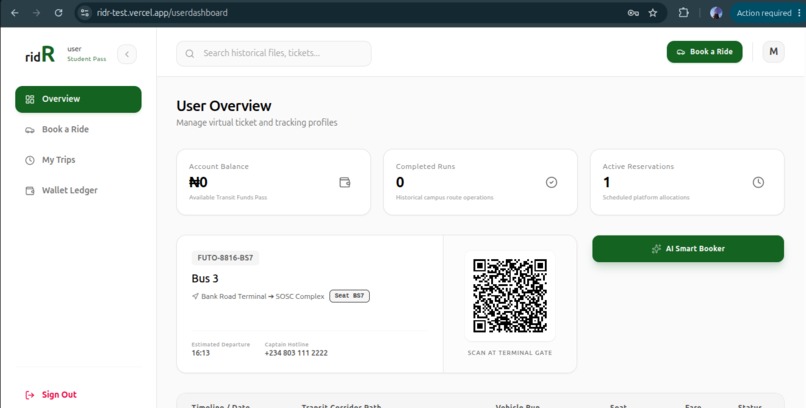
Task: Click the ticket QR code
Action: click(509, 295)
